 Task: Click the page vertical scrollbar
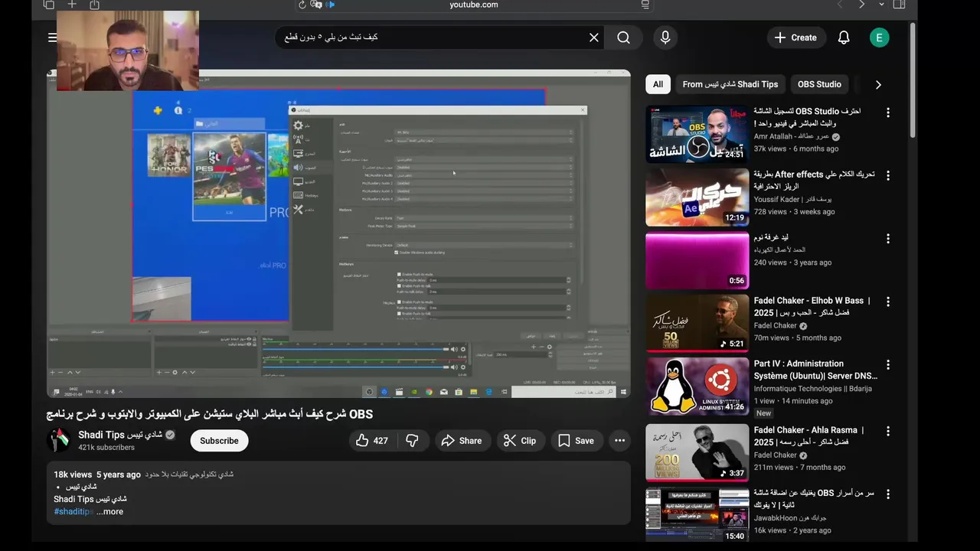click(912, 80)
